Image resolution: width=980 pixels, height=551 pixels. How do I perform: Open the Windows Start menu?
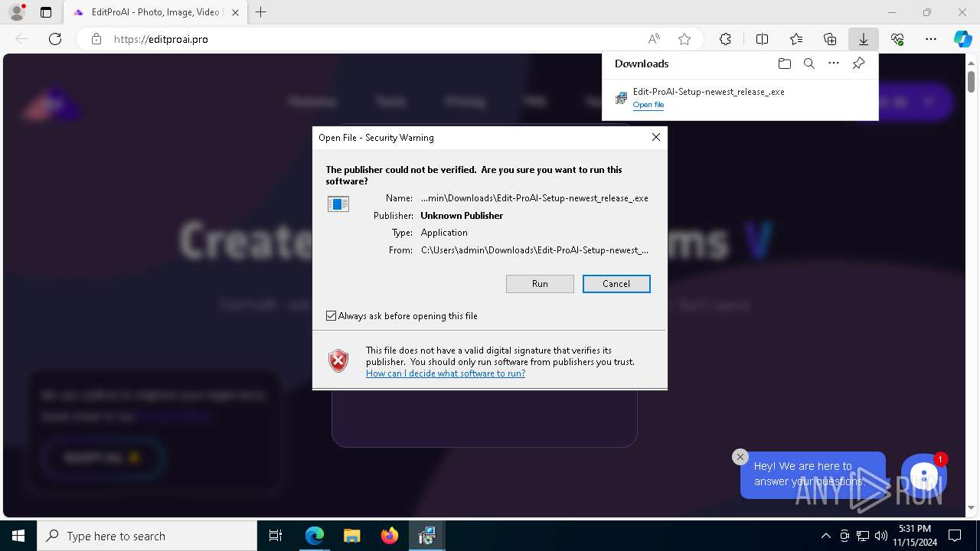click(x=18, y=536)
